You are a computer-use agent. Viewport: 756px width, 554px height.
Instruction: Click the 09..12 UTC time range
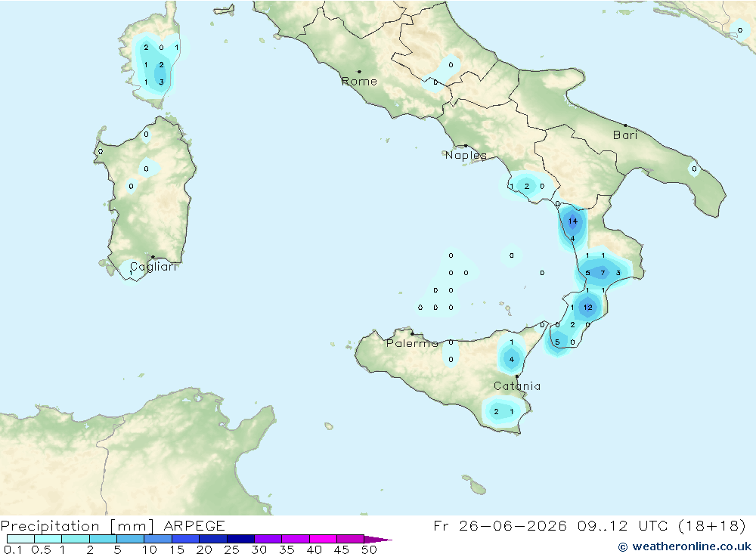point(624,525)
